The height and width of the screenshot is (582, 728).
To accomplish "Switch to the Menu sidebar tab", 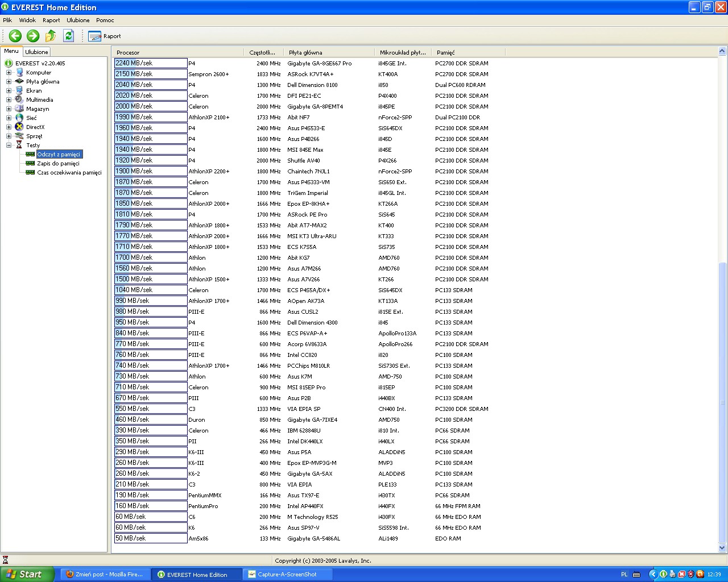I will click(11, 51).
